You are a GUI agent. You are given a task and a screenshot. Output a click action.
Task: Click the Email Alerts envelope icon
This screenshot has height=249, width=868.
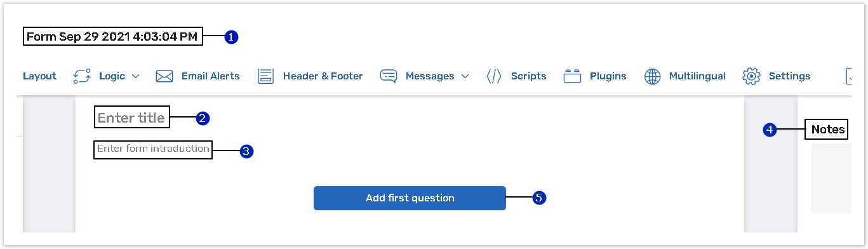click(164, 76)
